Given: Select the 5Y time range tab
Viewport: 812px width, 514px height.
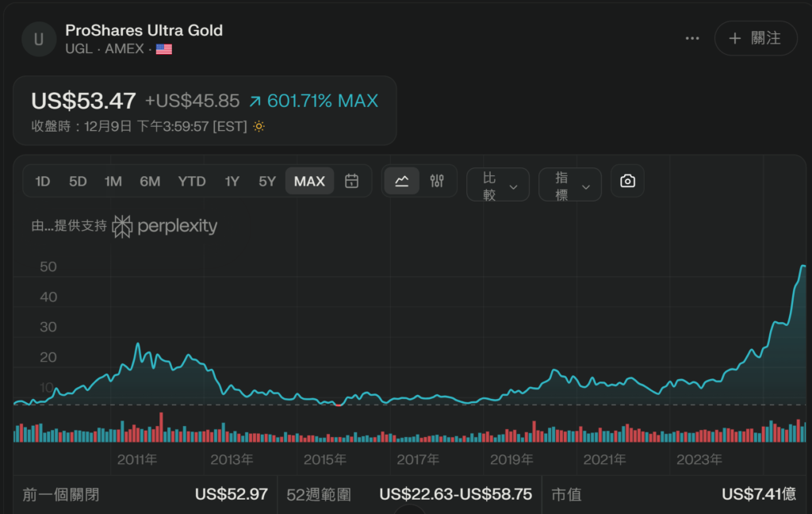Looking at the screenshot, I should (x=267, y=181).
